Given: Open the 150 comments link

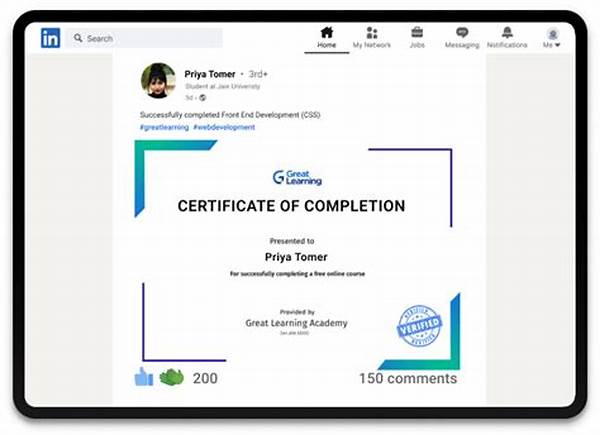Looking at the screenshot, I should pos(408,378).
